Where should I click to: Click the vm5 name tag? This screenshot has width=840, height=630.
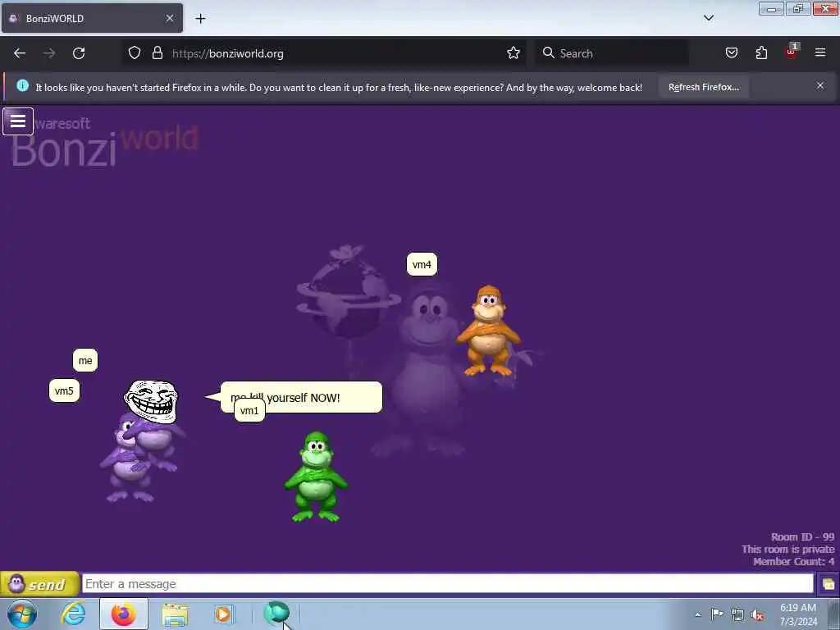64,390
